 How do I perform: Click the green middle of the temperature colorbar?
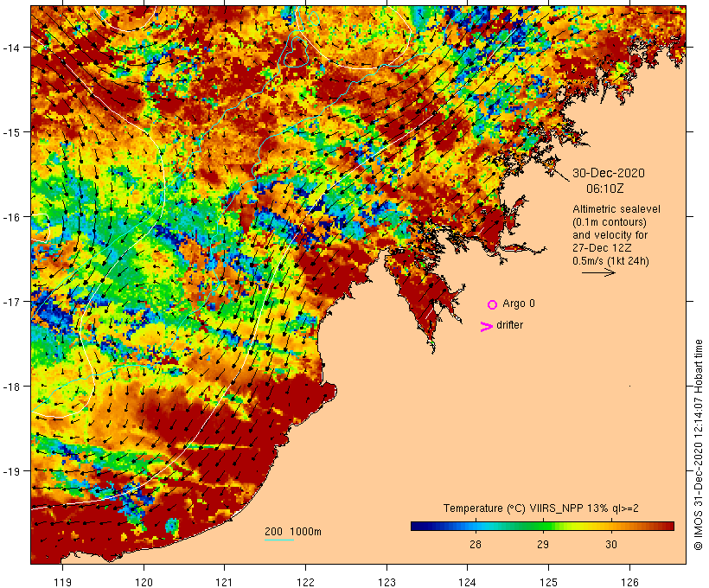click(543, 526)
